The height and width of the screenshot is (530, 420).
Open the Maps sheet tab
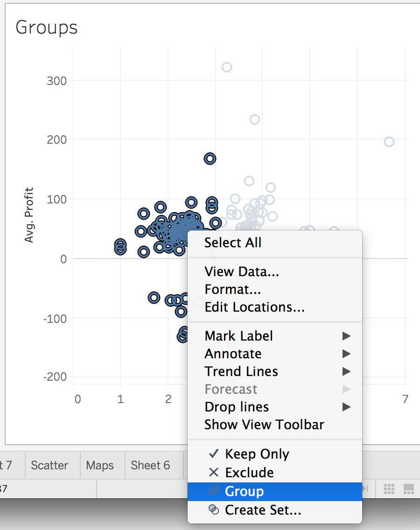click(x=100, y=465)
